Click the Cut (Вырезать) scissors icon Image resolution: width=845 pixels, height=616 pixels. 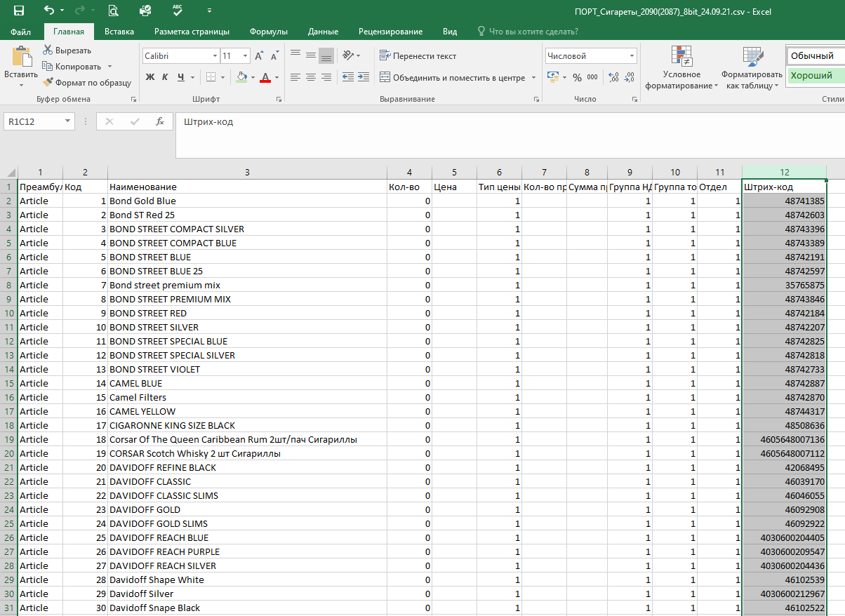(x=48, y=51)
